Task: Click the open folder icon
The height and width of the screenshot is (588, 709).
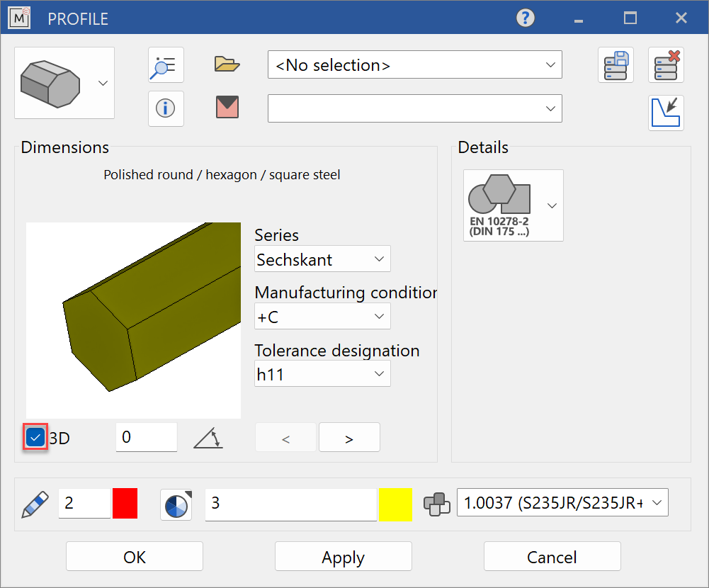Action: pyautogui.click(x=227, y=64)
